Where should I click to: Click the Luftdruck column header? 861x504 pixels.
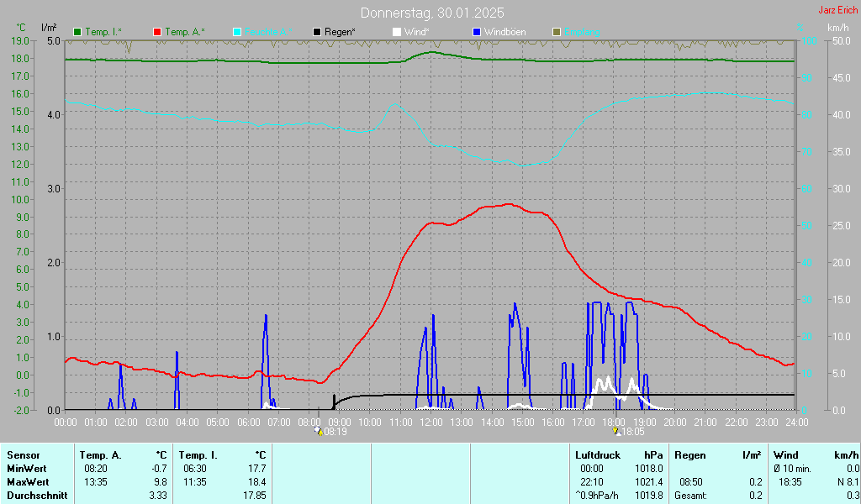click(x=596, y=454)
